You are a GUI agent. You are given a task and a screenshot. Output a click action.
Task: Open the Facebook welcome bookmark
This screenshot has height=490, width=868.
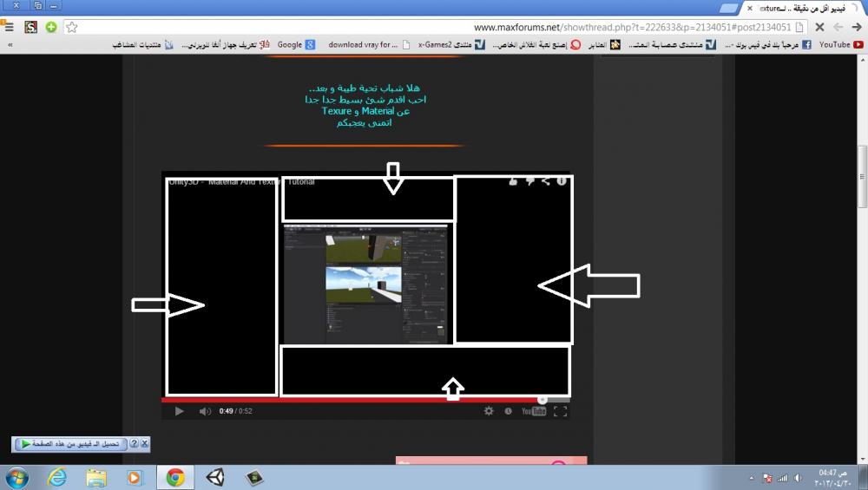(x=768, y=45)
